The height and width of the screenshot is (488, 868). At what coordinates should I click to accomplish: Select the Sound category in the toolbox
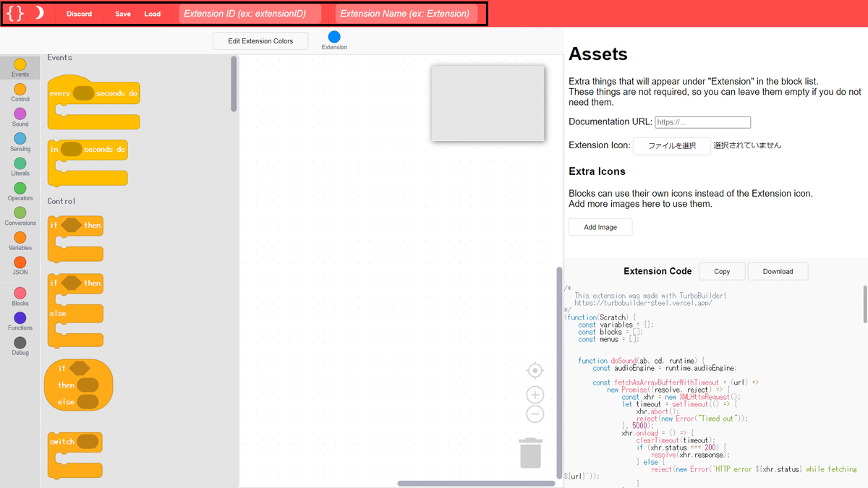pos(20,117)
